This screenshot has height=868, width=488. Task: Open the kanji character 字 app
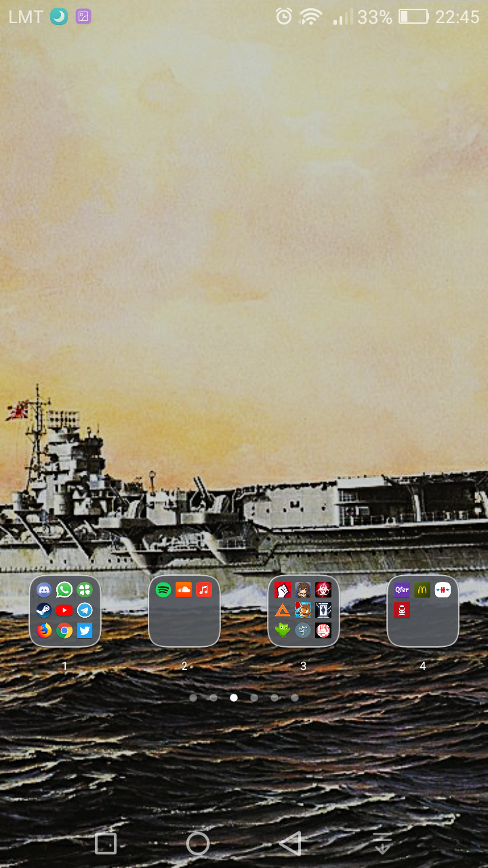pos(303,631)
